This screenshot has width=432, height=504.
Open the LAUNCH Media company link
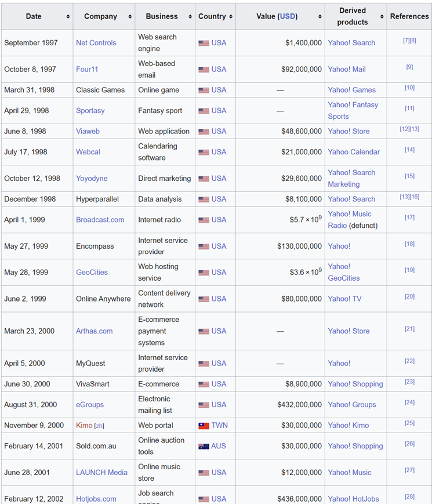(x=101, y=473)
